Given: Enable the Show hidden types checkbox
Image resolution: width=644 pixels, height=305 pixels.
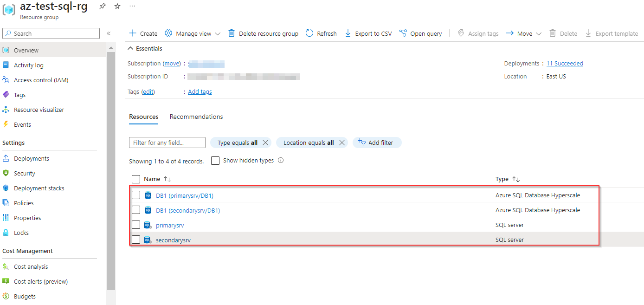Looking at the screenshot, I should pos(215,161).
